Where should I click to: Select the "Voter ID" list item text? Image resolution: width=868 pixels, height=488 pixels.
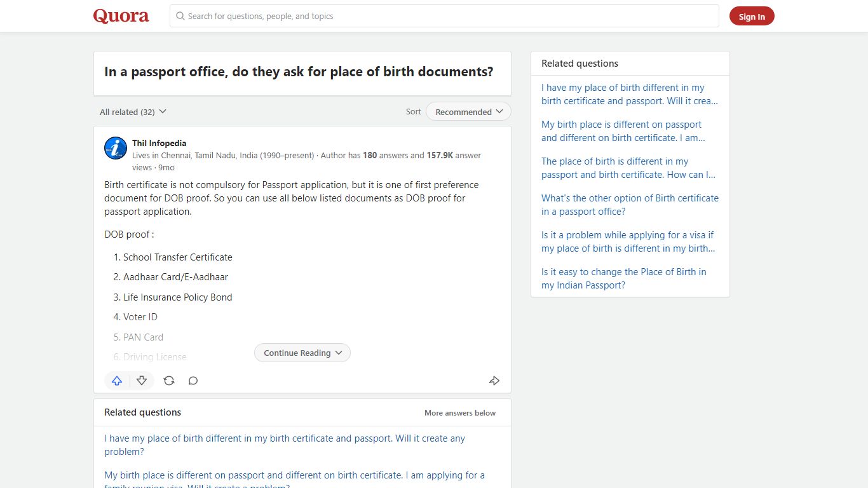140,317
